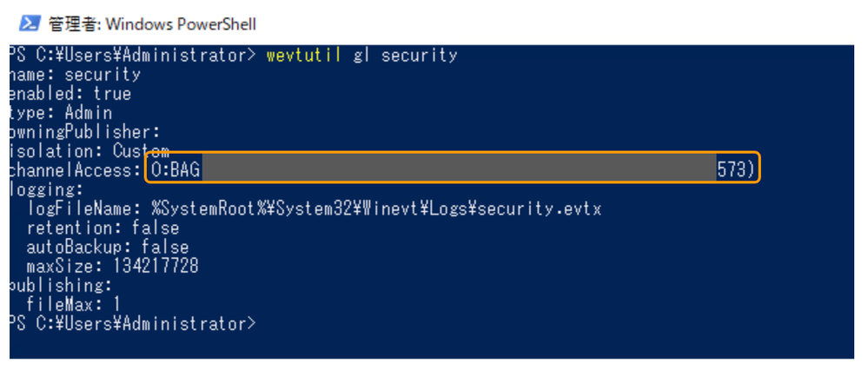Click the '573)' text ending the channelAccess value
This screenshot has width=868, height=370.
pyautogui.click(x=738, y=170)
